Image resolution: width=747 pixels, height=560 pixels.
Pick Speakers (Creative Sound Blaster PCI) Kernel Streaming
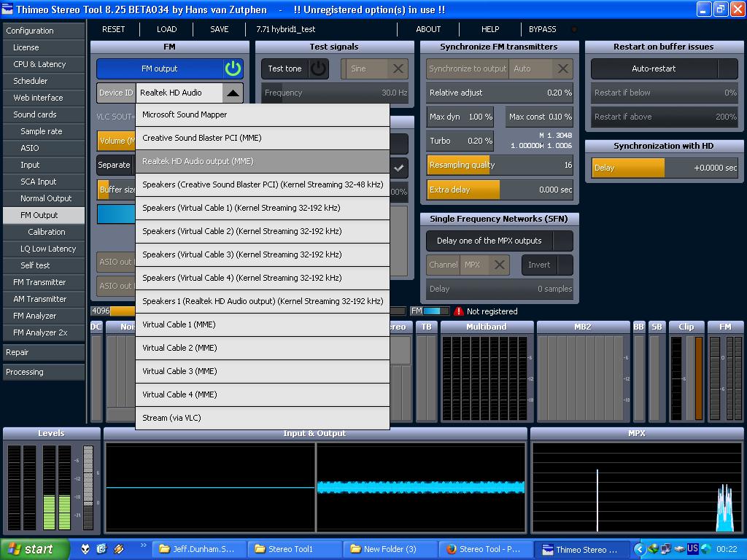pos(263,184)
